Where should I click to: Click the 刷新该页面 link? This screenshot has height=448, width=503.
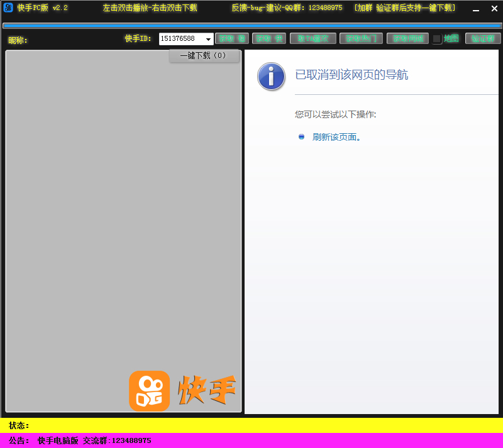tap(336, 137)
